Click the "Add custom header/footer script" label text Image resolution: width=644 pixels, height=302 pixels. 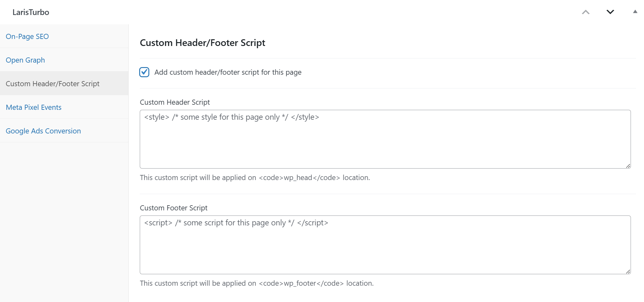pyautogui.click(x=228, y=72)
